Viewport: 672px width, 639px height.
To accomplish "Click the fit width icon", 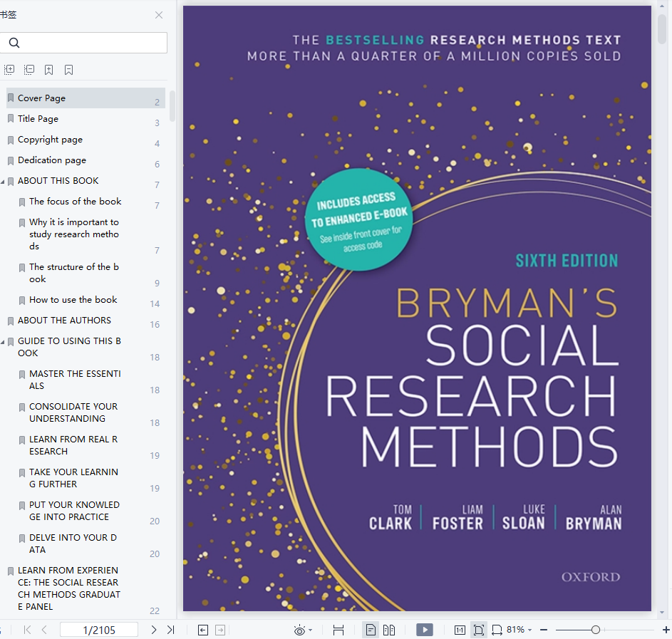I will [x=338, y=630].
